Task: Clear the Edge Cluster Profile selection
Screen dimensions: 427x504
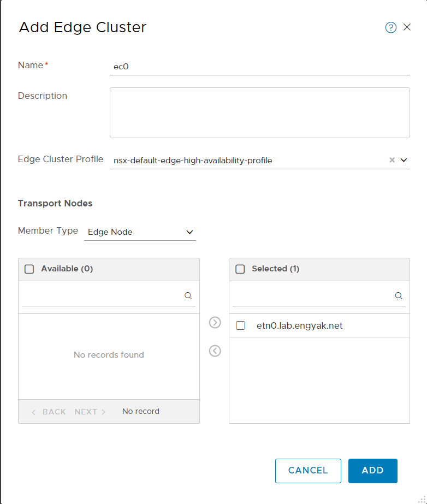Action: (392, 161)
